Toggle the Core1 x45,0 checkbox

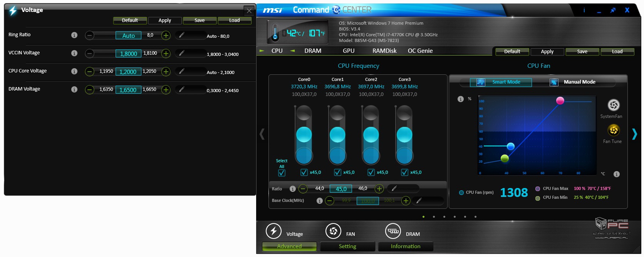(x=337, y=172)
